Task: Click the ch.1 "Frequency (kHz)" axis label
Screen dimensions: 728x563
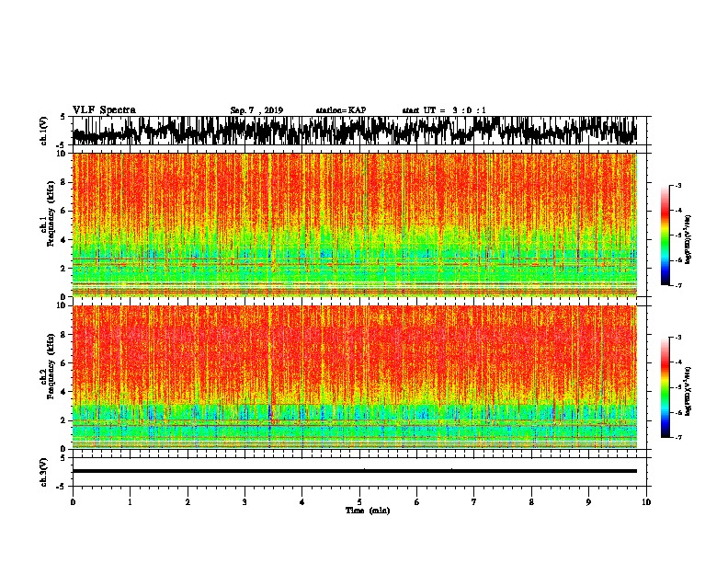Action: point(51,213)
